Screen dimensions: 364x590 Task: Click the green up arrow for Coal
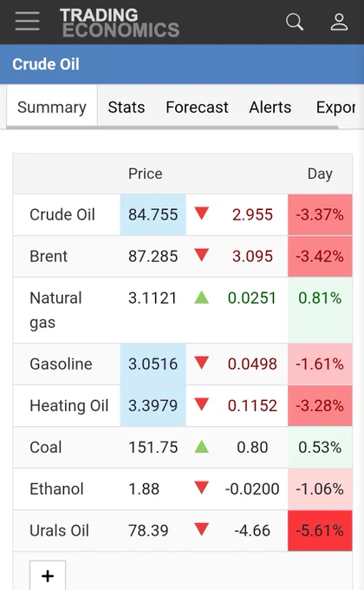(202, 447)
